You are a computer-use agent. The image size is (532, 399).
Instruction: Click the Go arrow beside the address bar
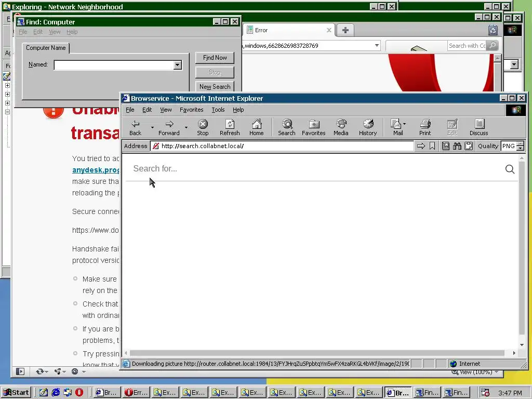point(421,146)
